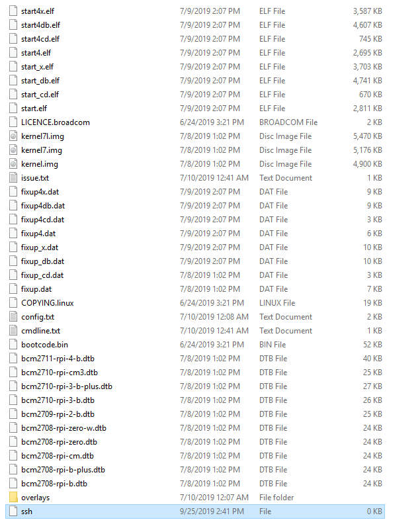Click the bcm2709-rpi-2-b.dtb file name
420x532 pixels.
[x=58, y=414]
